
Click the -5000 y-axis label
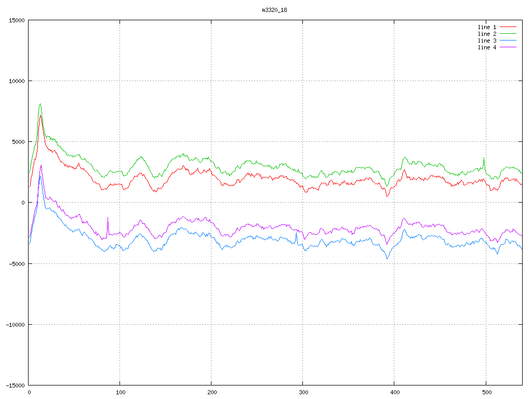[x=16, y=263]
